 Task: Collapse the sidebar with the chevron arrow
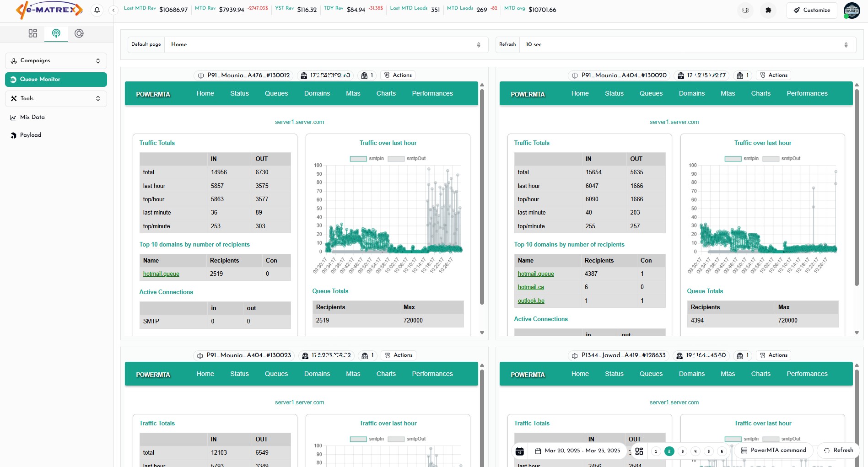click(x=113, y=10)
